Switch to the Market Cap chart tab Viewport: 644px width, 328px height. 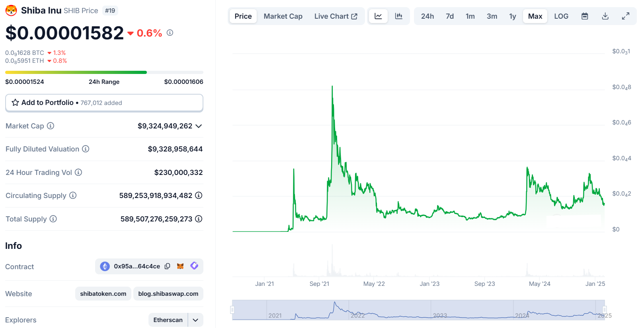point(283,16)
